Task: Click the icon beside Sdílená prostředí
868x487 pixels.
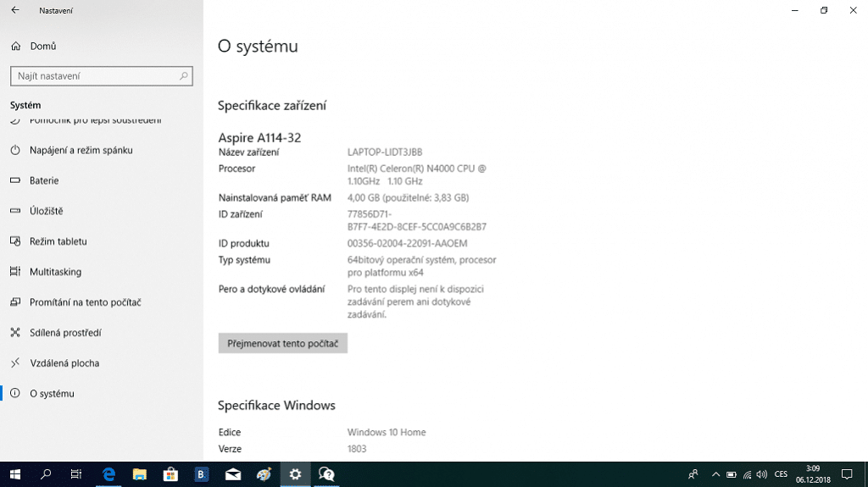Action: pos(15,333)
